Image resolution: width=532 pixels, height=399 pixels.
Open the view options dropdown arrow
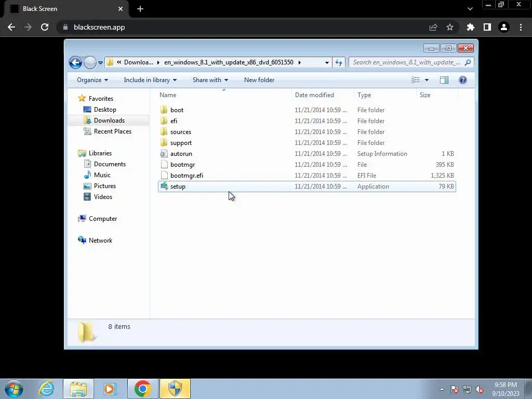(427, 80)
